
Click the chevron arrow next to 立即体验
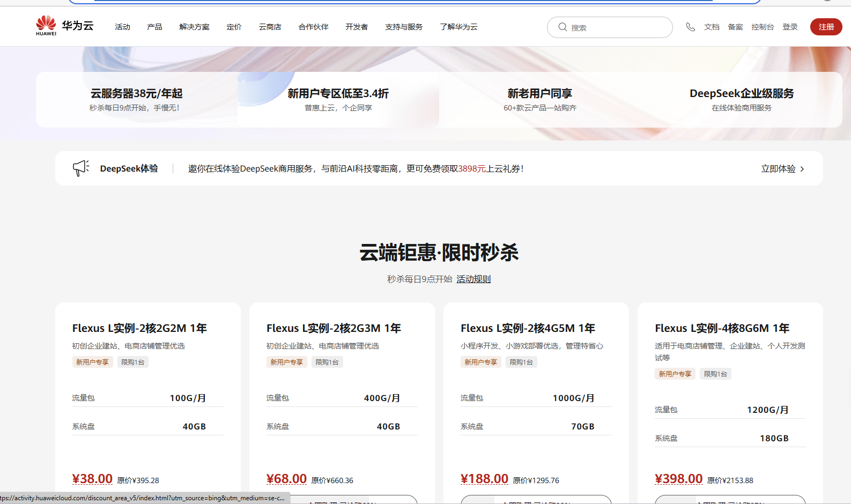(x=802, y=169)
